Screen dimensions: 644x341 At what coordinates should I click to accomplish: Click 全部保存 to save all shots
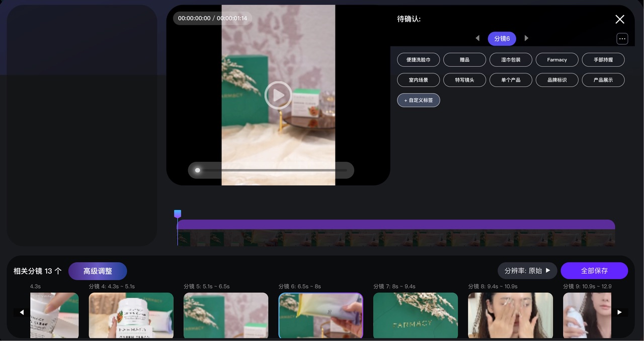pos(594,270)
